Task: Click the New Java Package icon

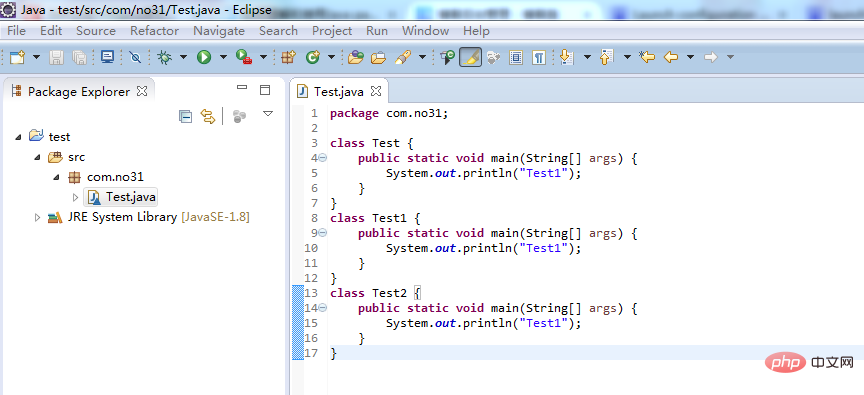Action: pos(289,57)
